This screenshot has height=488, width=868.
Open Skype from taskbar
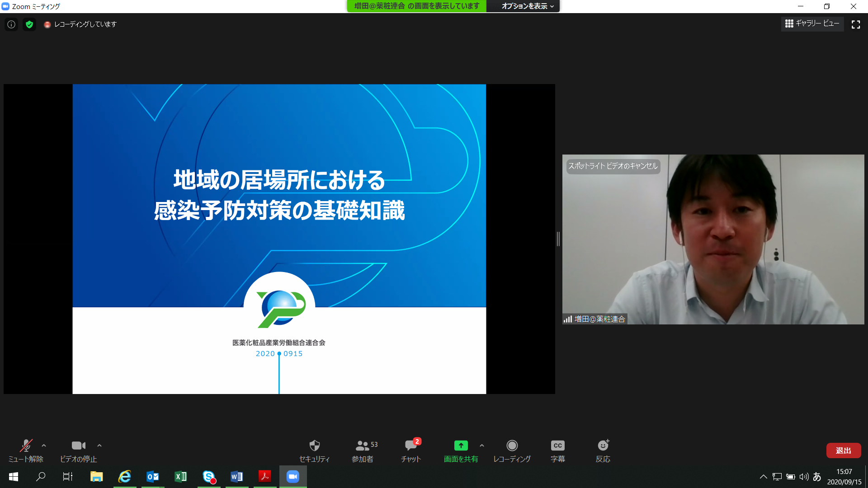click(209, 477)
